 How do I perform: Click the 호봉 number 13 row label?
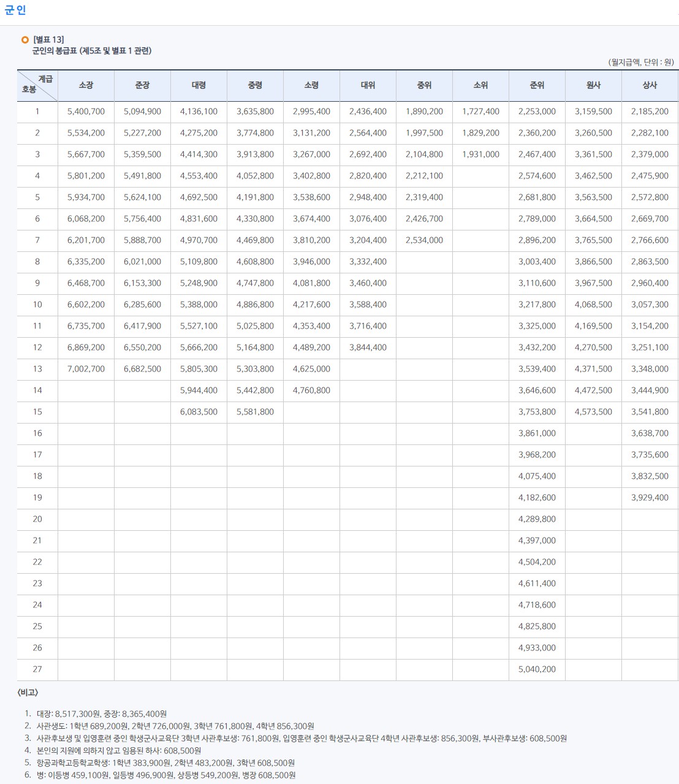[x=37, y=369]
